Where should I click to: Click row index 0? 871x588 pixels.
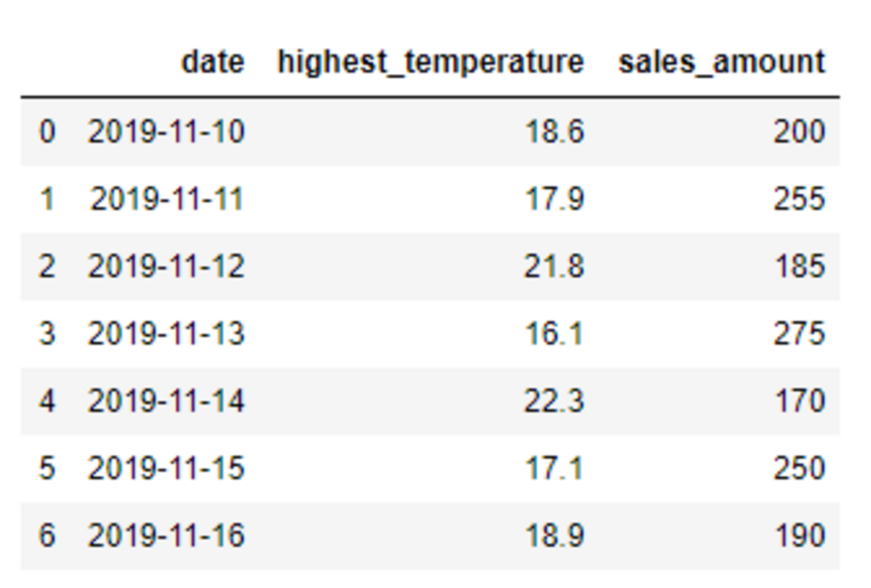(x=47, y=132)
